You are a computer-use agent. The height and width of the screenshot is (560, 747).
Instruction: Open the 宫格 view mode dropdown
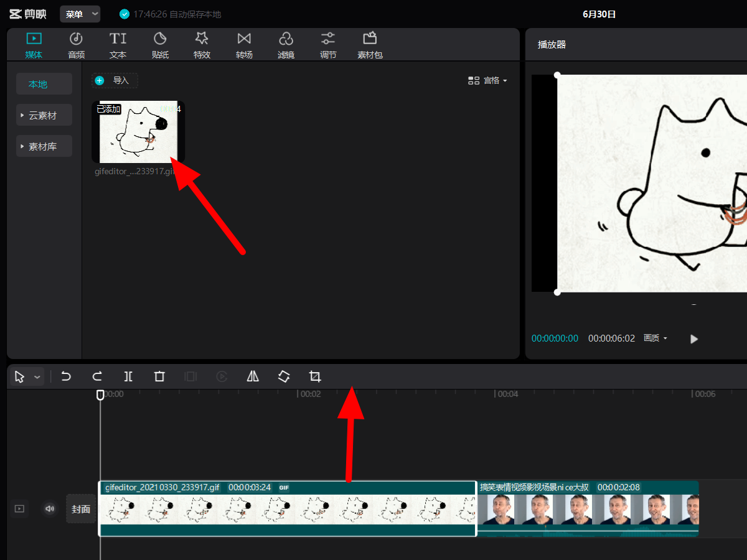click(x=488, y=80)
